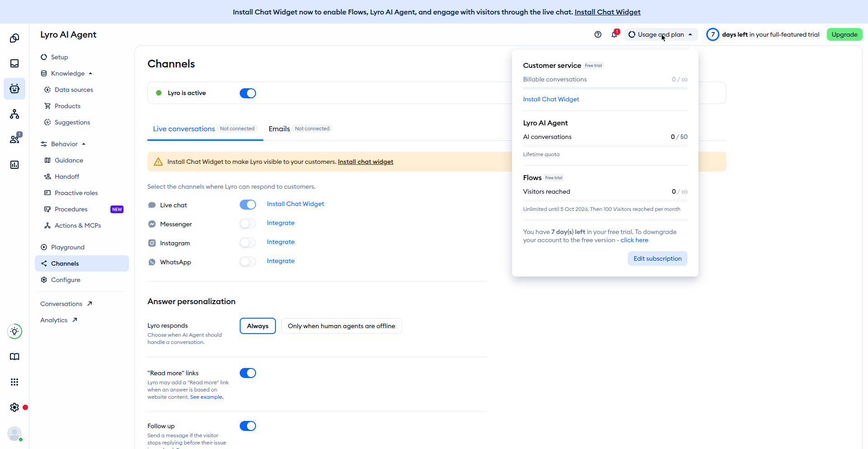Image resolution: width=868 pixels, height=449 pixels.
Task: Click the lightbulb tips icon
Action: point(14,331)
